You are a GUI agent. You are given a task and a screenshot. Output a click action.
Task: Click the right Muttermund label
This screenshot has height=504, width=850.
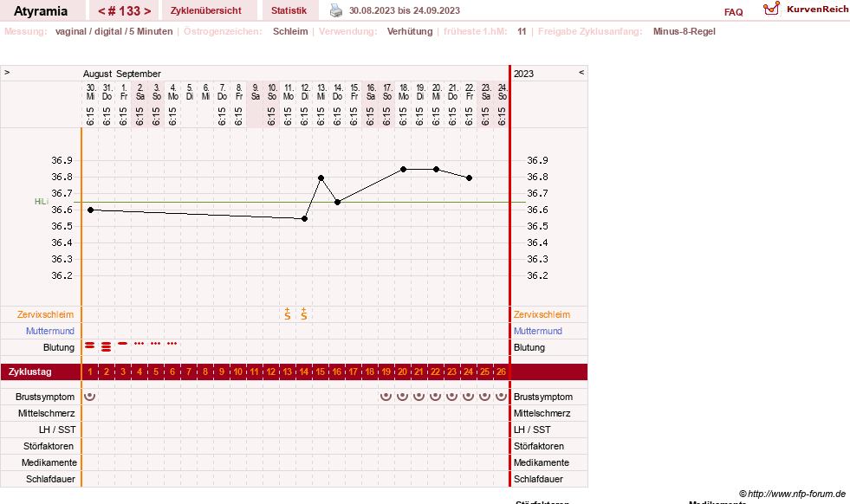point(538,331)
